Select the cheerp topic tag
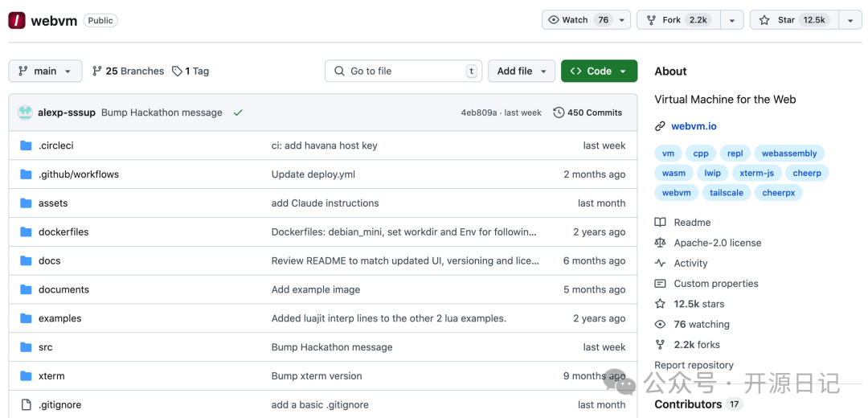The height and width of the screenshot is (418, 868). click(x=807, y=174)
